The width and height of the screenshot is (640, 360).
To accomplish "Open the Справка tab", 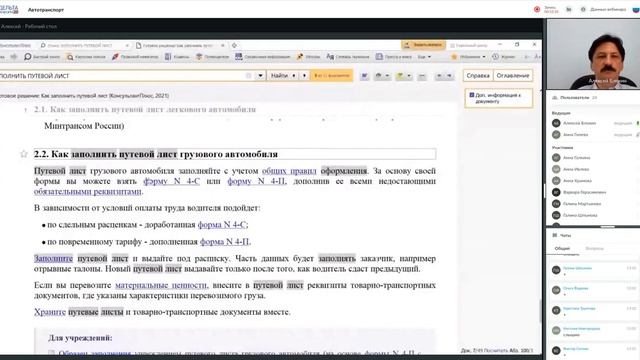I will pyautogui.click(x=478, y=76).
